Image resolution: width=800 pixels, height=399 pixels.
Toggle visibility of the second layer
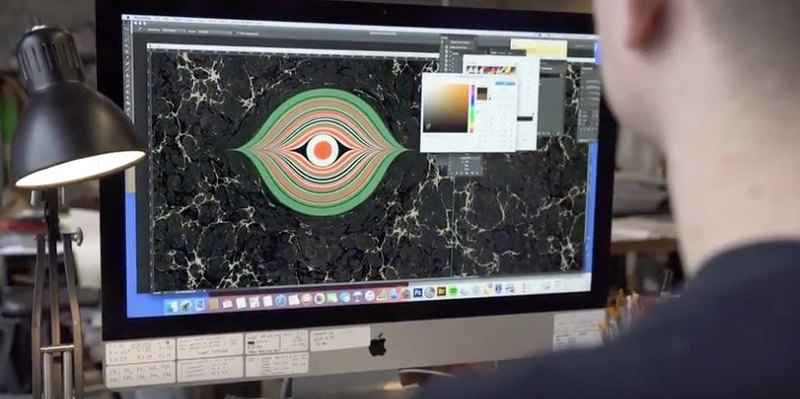pos(445,47)
